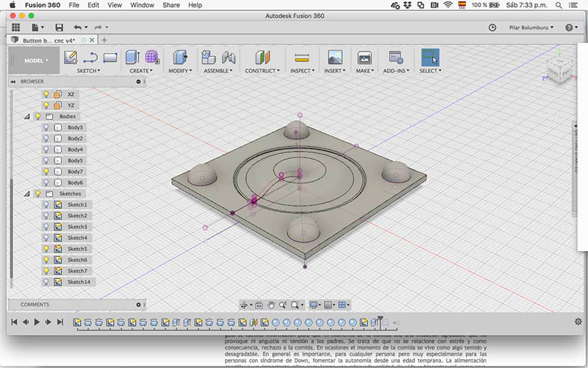Show Body3 using its light bulb
The width and height of the screenshot is (588, 368).
(46, 127)
